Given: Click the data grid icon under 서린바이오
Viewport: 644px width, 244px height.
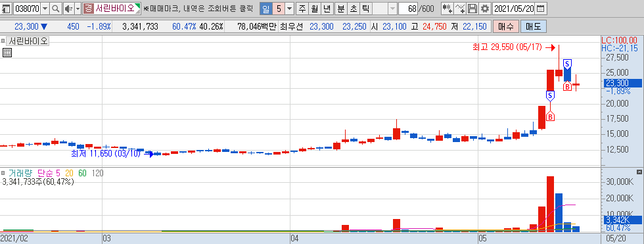Looking at the screenshot, I should click(7, 52).
